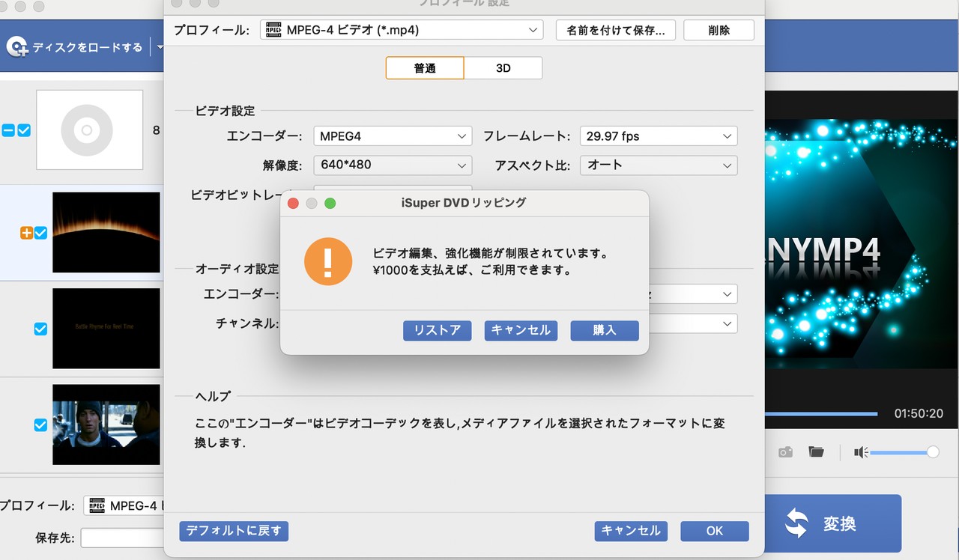959x560 pixels.
Task: Toggle checkbox beside the movie scene thumbnail
Action: tap(40, 424)
